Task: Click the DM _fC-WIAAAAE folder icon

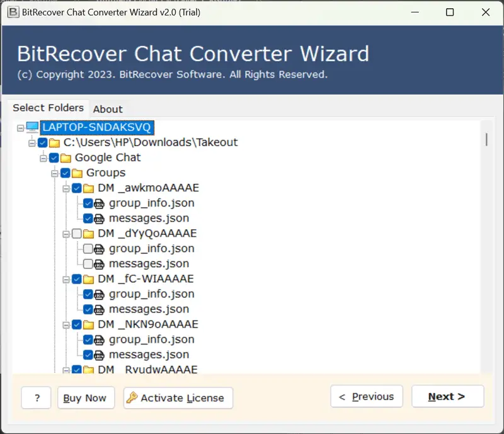Action: [x=88, y=279]
